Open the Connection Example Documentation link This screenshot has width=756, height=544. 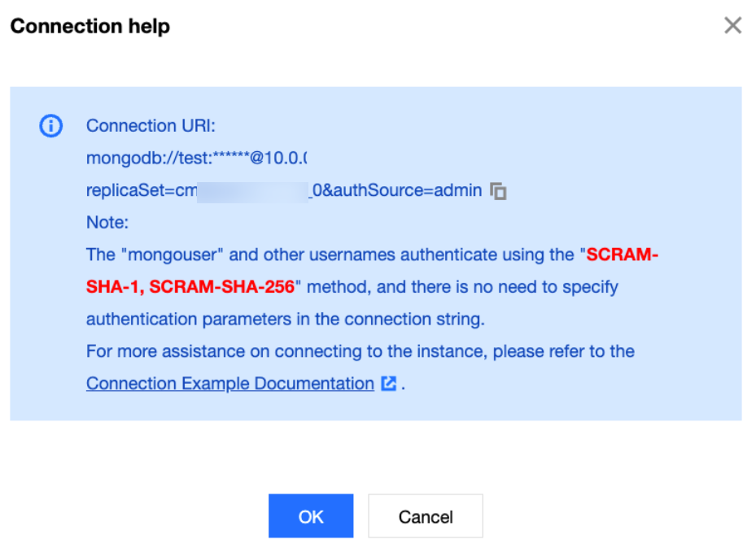tap(229, 384)
